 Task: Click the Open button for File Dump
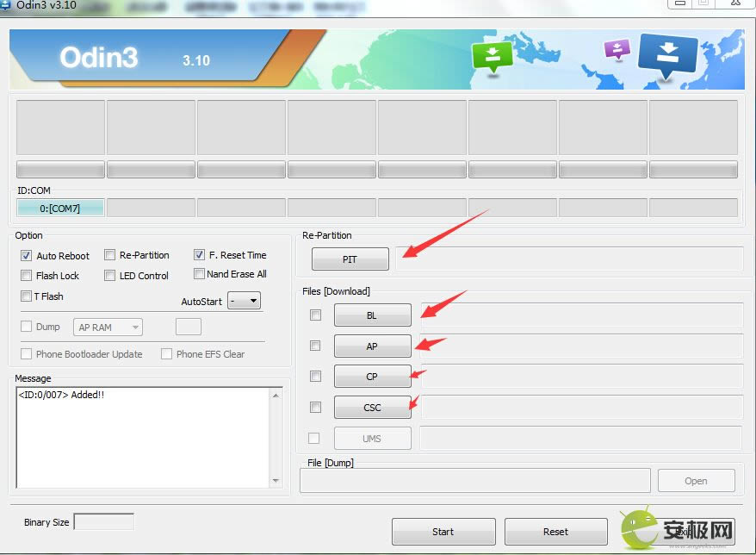click(x=697, y=481)
